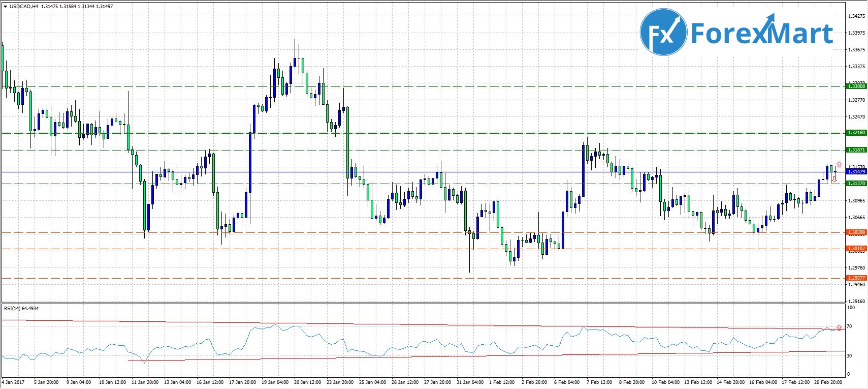The height and width of the screenshot is (389, 868).
Task: Click the 25 Jan 04:00 time label
Action: click(x=373, y=382)
